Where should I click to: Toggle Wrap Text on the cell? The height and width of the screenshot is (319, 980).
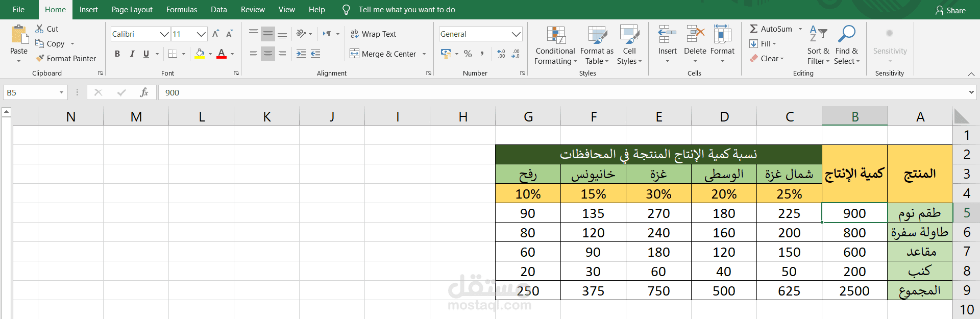coord(373,34)
